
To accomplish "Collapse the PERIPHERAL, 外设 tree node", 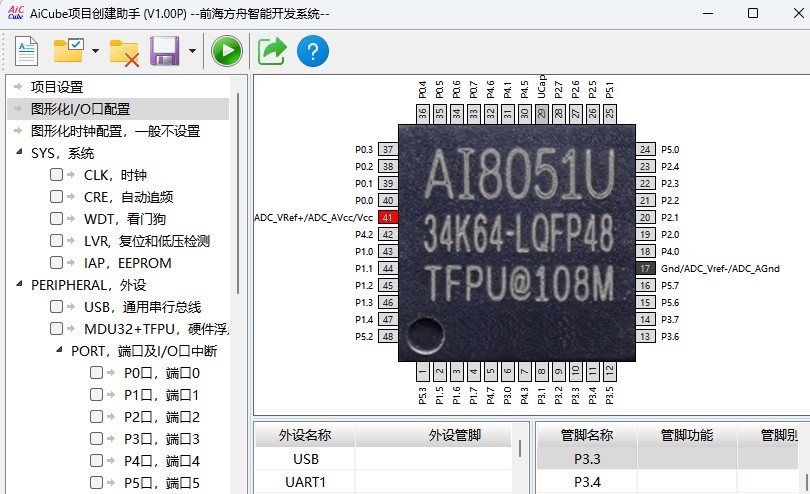I will [19, 284].
